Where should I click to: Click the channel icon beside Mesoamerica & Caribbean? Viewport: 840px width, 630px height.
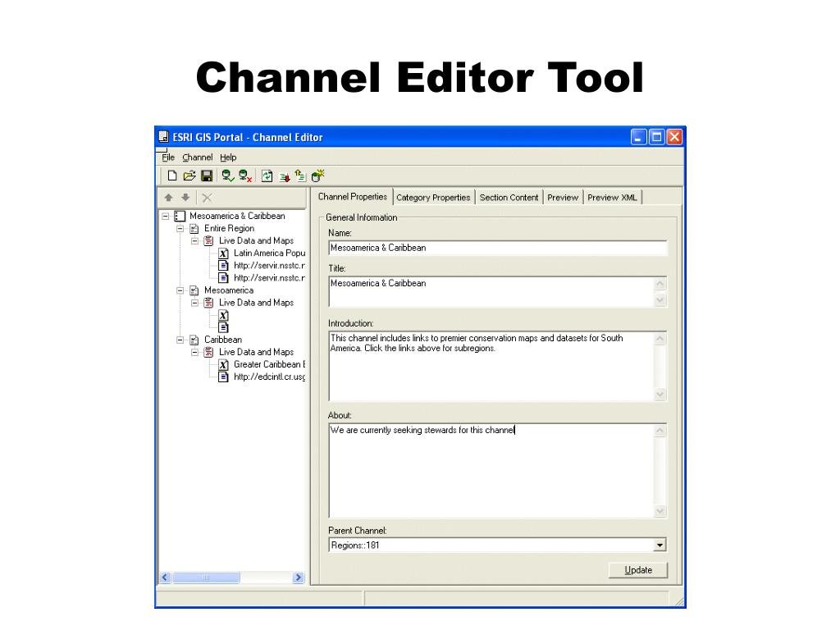click(x=180, y=216)
